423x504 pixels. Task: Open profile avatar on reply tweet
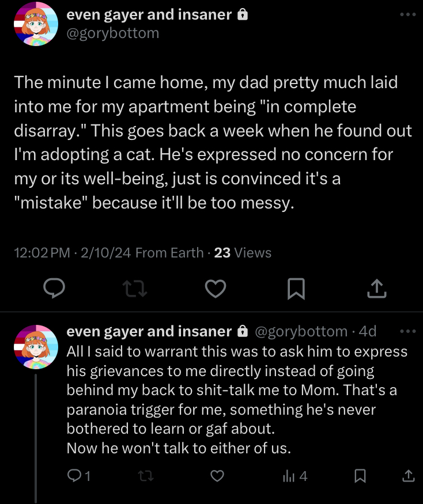coord(36,347)
